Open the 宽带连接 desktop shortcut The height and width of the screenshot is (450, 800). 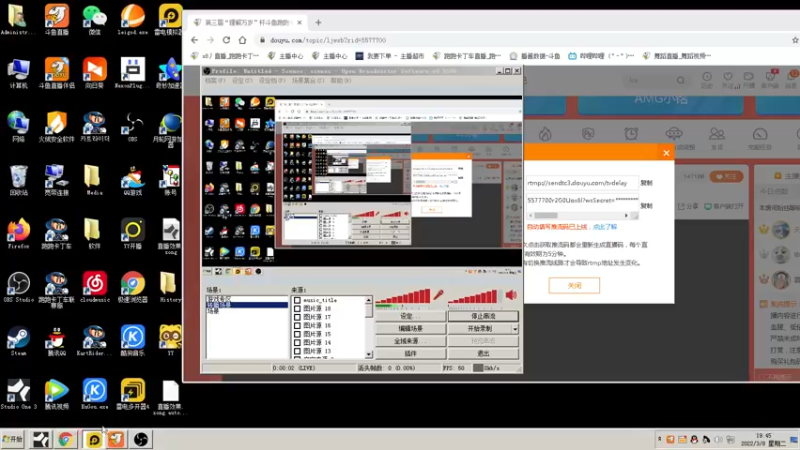57,180
